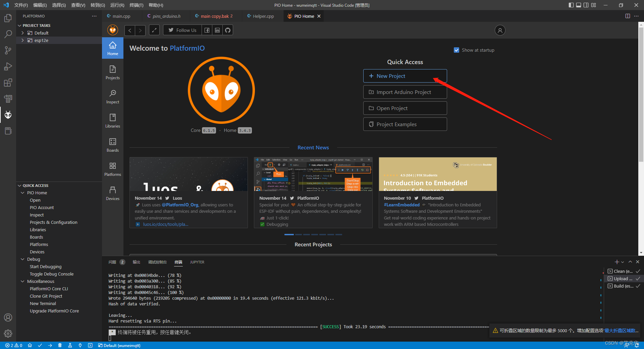Click the expand fullscreen icon in the PIO toolbar
The image size is (644, 349).
pos(154,30)
